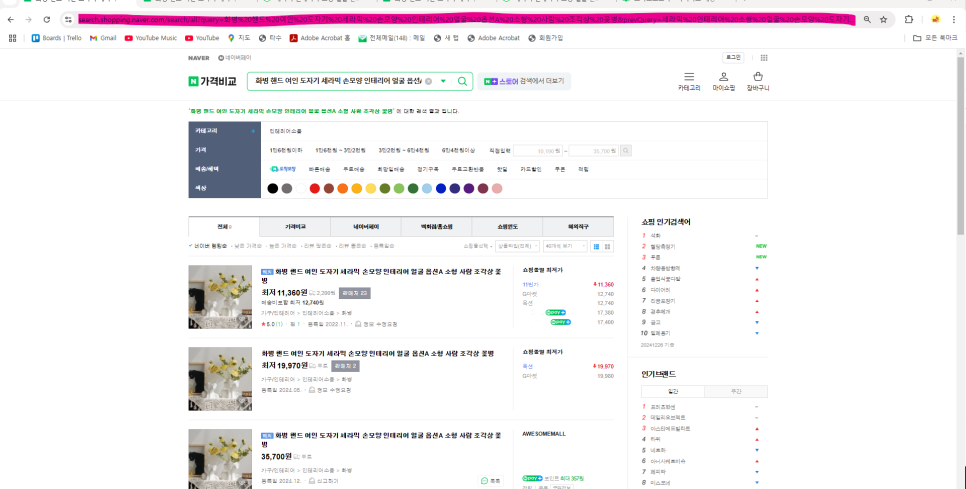The width and height of the screenshot is (966, 489).
Task: Expand the search box suggestion dropdown arrow
Action: (442, 81)
